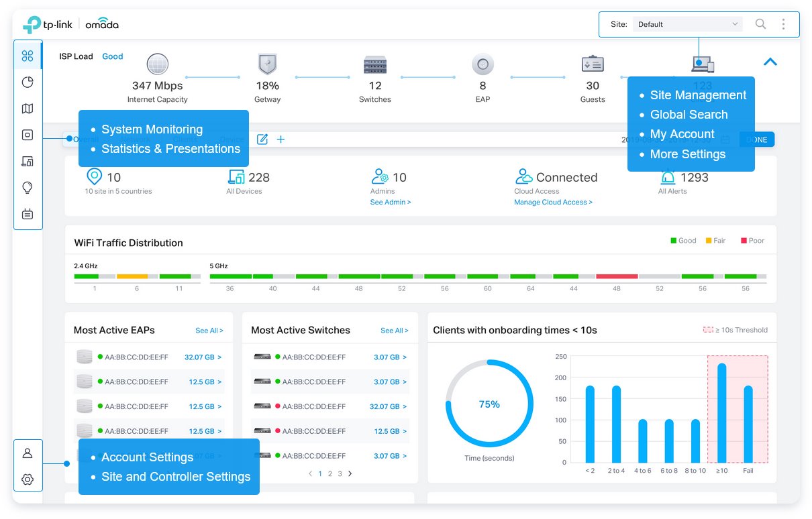Click See All in Most Active EAPs
Image resolution: width=812 pixels, height=519 pixels.
tap(209, 331)
